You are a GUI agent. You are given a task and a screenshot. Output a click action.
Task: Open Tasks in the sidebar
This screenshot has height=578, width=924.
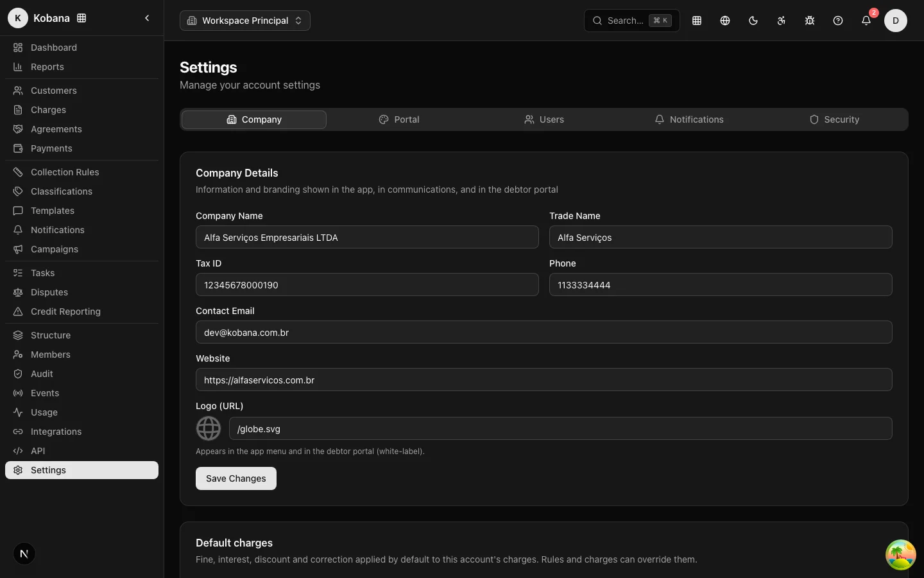pos(81,273)
